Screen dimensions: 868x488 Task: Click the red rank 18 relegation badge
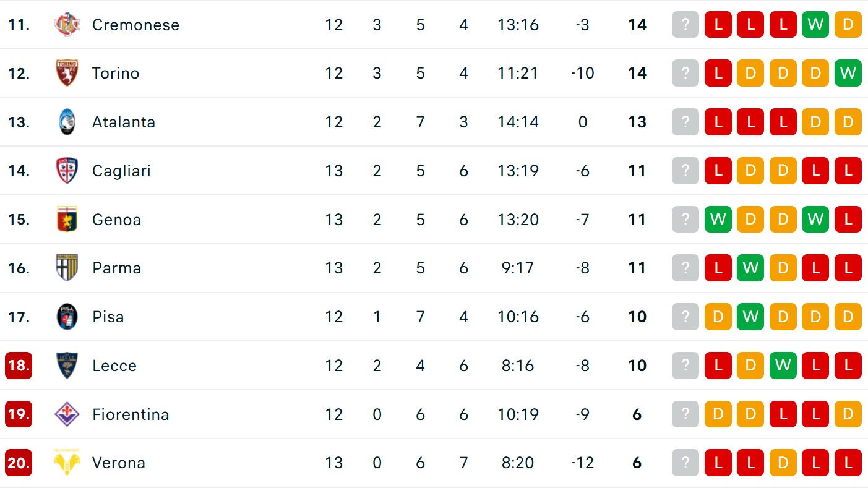tap(19, 366)
